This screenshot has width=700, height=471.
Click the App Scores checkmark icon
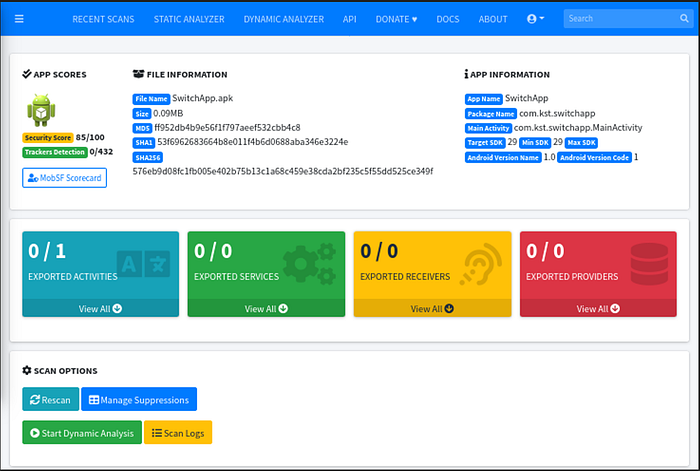coord(27,74)
